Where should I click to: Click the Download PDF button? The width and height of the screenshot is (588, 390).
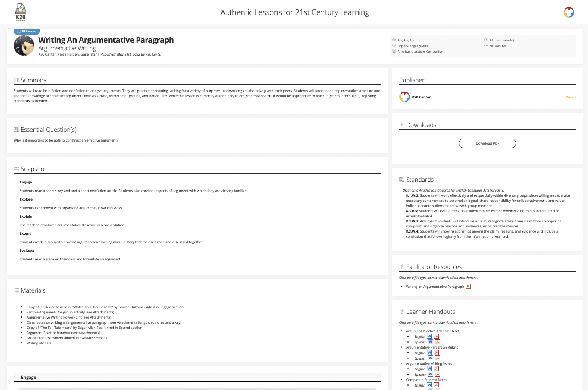[x=487, y=143]
